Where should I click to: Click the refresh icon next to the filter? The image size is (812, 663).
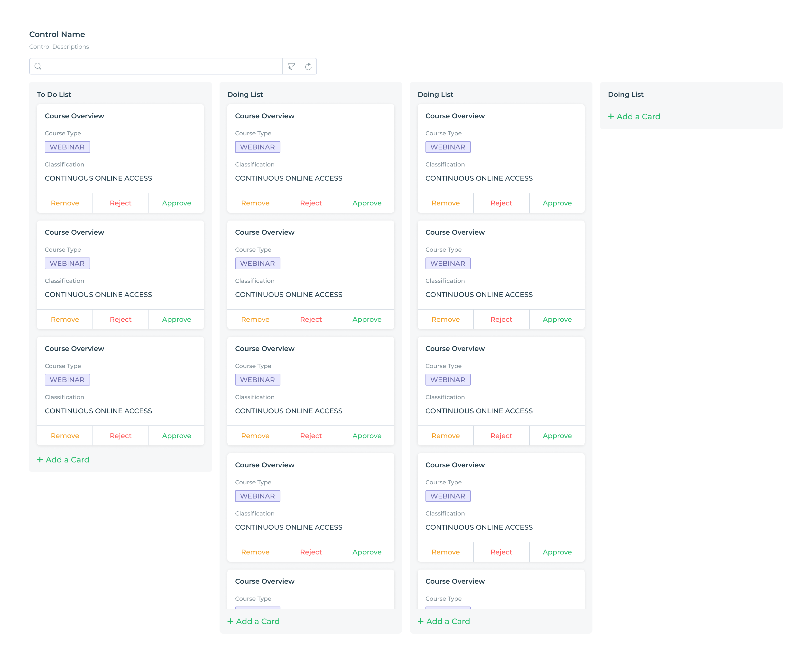[308, 66]
